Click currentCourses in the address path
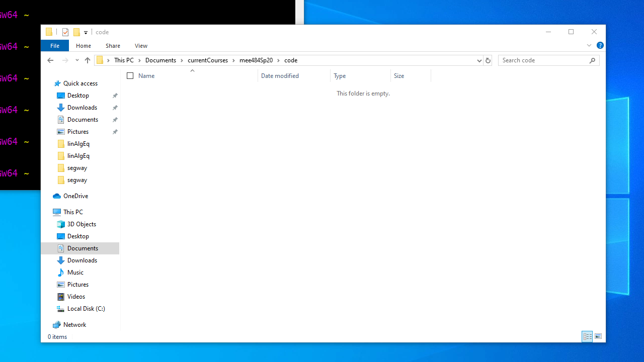 tap(208, 60)
